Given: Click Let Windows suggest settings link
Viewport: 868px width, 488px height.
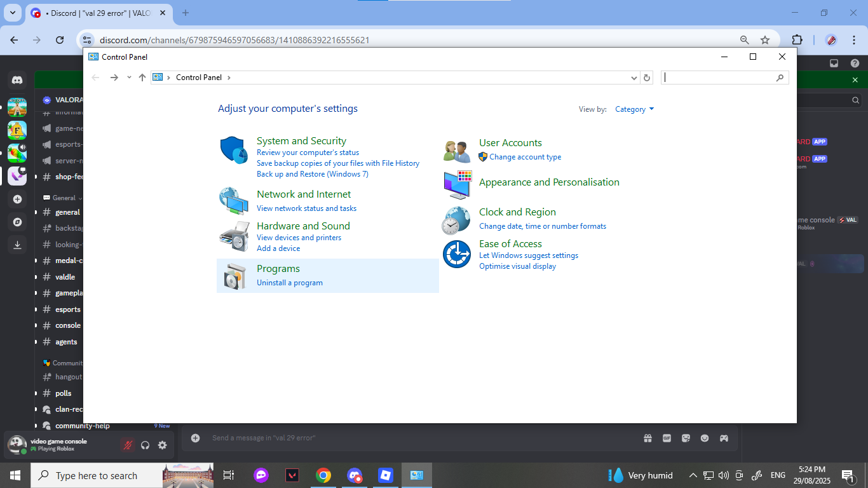Looking at the screenshot, I should coord(529,255).
